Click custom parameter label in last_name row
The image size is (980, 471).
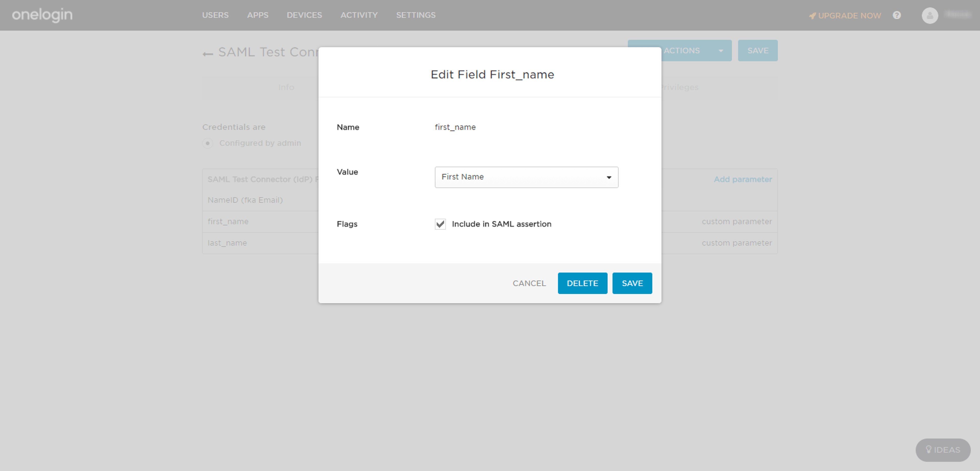pos(737,243)
